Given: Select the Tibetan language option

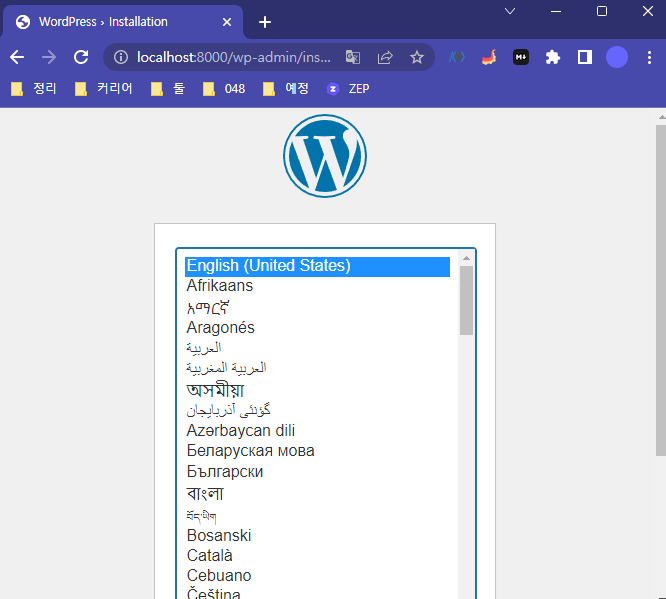Looking at the screenshot, I should coord(317,516).
